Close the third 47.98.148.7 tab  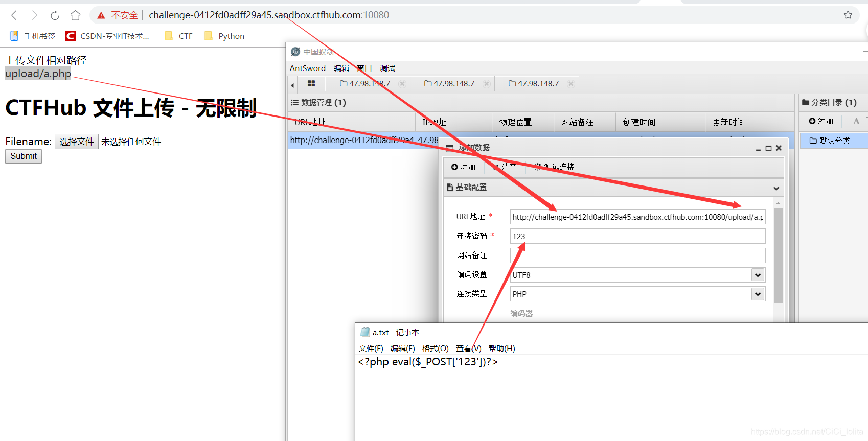(x=571, y=84)
